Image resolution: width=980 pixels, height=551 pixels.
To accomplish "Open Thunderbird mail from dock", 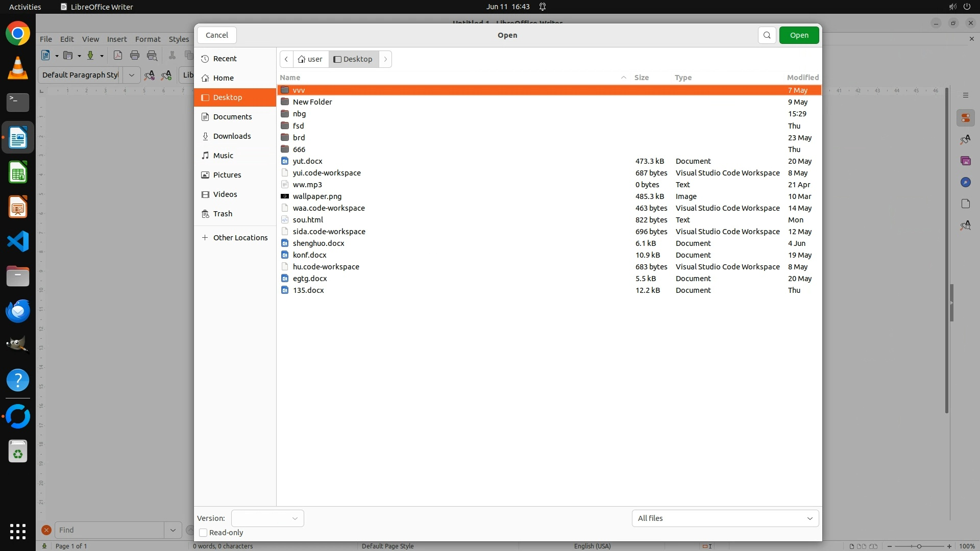I will (18, 311).
